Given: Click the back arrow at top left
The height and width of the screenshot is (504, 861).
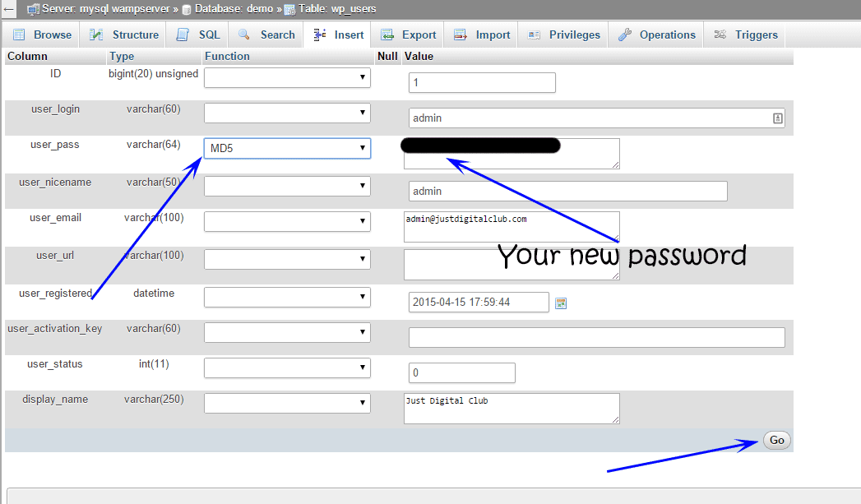Looking at the screenshot, I should tap(9, 9).
